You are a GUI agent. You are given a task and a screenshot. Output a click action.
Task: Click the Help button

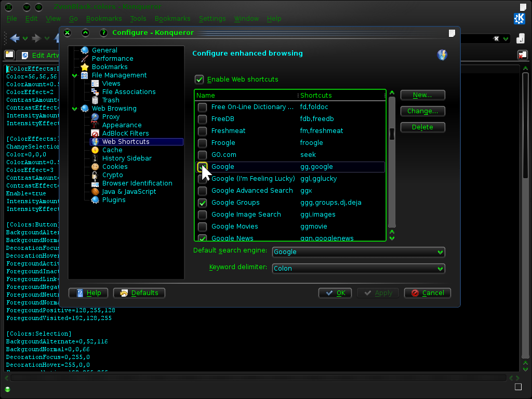tap(88, 293)
